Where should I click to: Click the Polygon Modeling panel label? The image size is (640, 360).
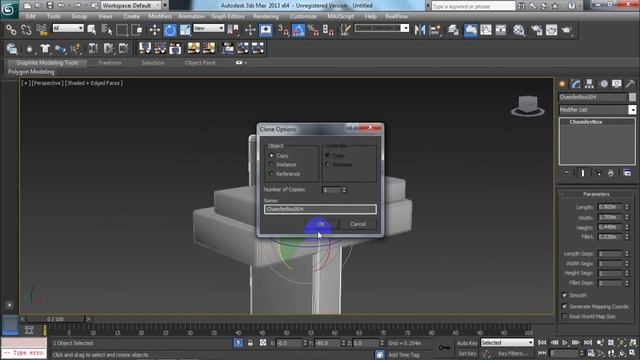tap(31, 72)
